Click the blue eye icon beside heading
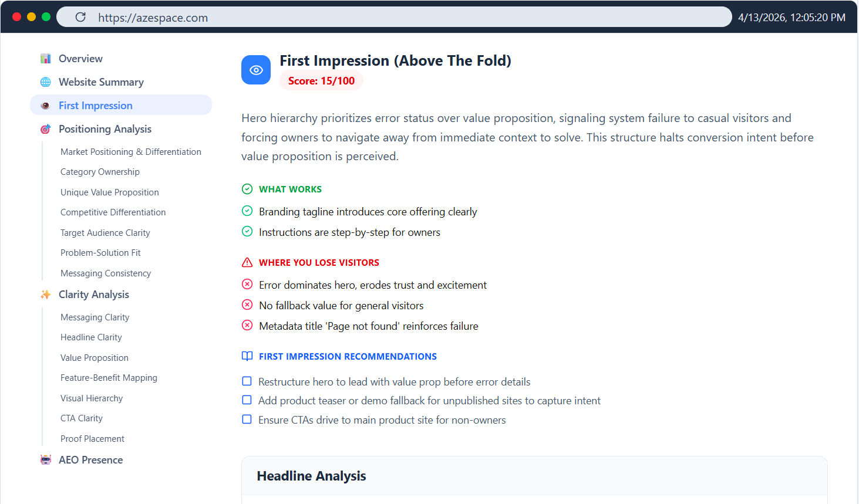Screen dimensions: 859x504 (256, 70)
